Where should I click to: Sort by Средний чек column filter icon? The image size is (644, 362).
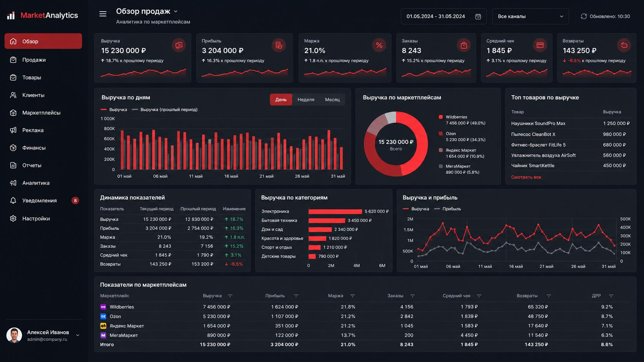click(x=479, y=296)
